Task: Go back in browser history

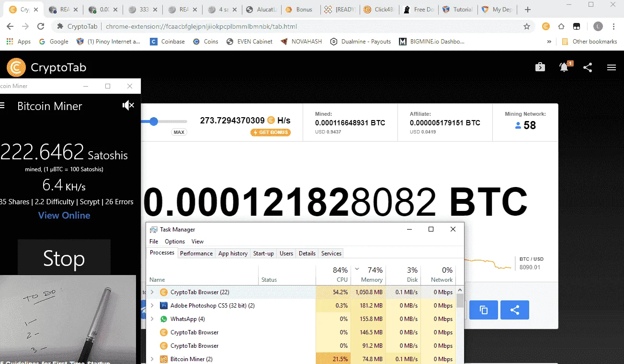Action: coord(10,26)
